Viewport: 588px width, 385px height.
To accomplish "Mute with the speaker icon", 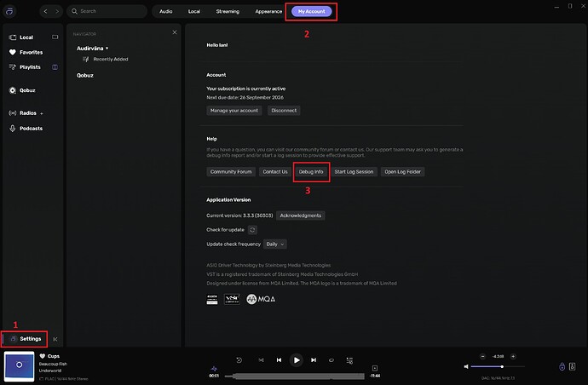I will pos(466,366).
